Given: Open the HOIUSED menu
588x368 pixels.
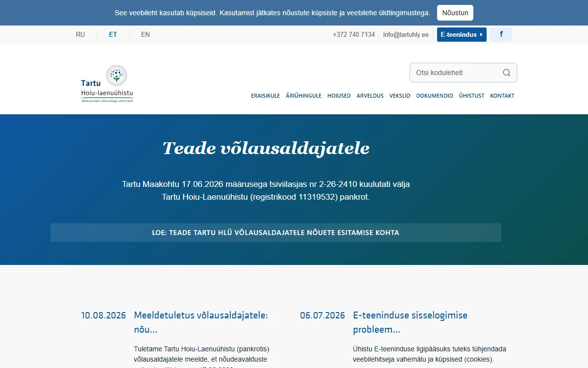Looking at the screenshot, I should point(339,96).
